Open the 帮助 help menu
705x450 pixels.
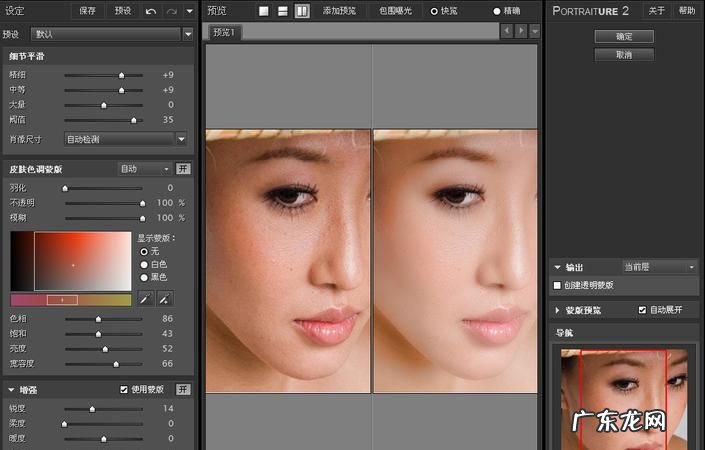[x=686, y=11]
